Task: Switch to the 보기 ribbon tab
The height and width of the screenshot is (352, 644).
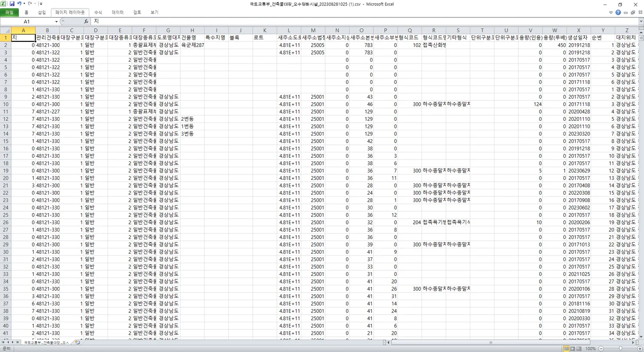Action: (x=154, y=12)
